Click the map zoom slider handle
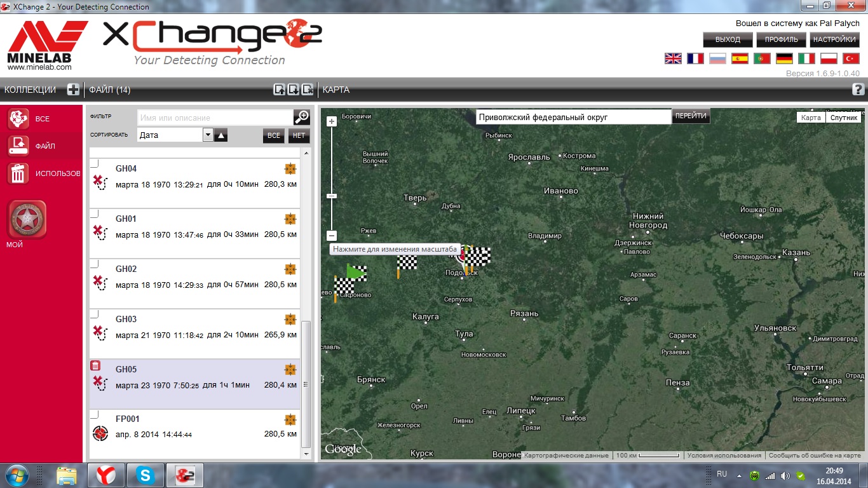The image size is (868, 488). point(331,196)
